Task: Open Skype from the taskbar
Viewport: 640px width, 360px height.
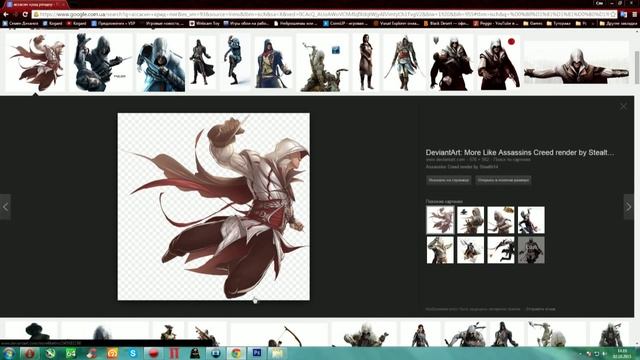Action: coord(133,353)
